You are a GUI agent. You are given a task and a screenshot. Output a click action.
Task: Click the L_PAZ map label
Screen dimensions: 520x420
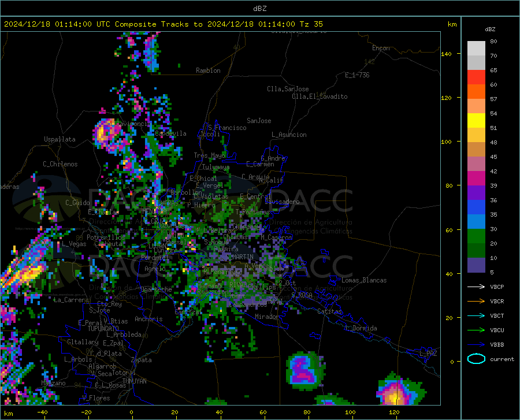coord(428,354)
